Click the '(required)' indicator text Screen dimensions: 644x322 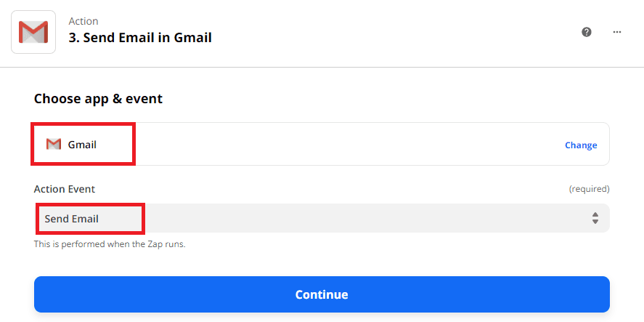(x=589, y=189)
